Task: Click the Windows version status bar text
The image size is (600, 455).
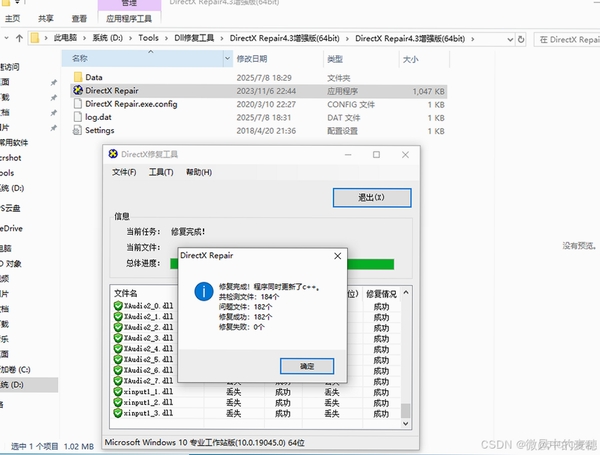Action: pos(205,443)
